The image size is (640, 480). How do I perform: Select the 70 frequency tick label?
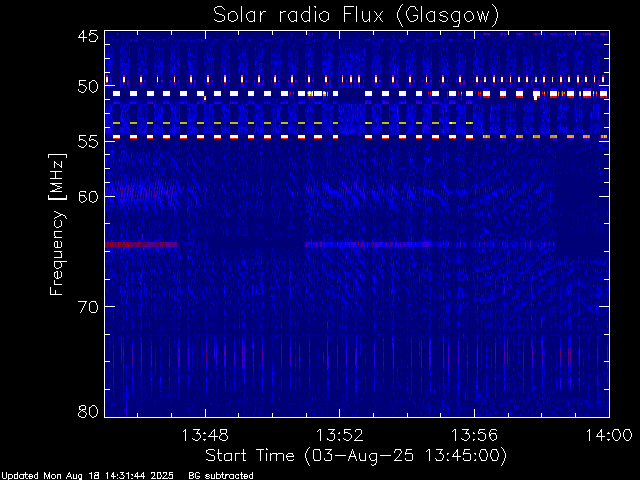[88, 306]
